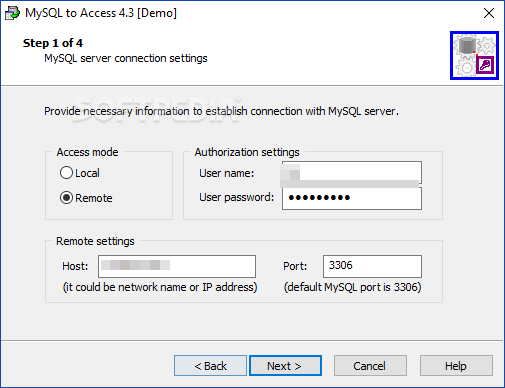Click the database and key wizard image
Viewport: 505px width, 388px height.
tap(474, 56)
